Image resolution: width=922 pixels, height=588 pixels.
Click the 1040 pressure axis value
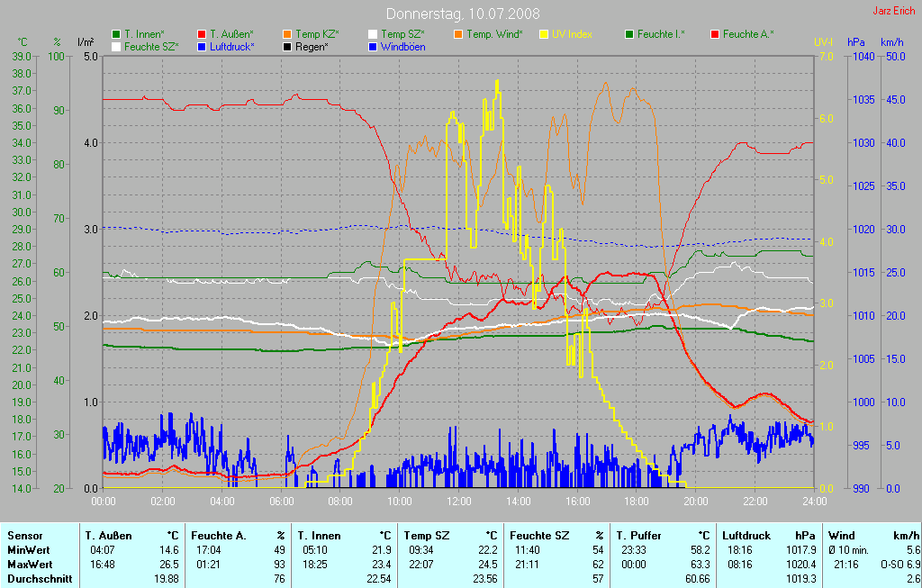863,57
